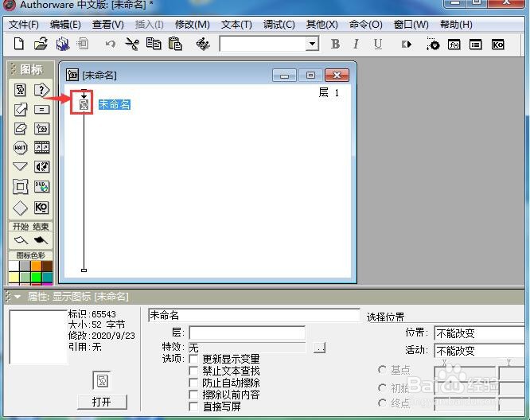
Task: Open the 修改(M) menu
Action: click(193, 25)
